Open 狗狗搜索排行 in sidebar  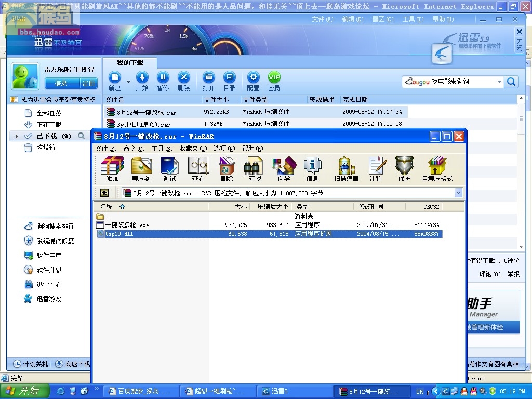tap(49, 227)
